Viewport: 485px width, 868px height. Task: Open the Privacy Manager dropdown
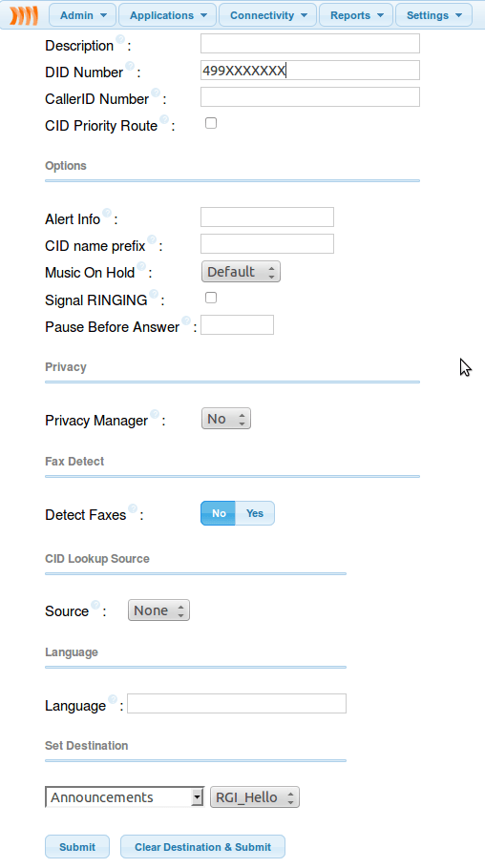(x=226, y=419)
